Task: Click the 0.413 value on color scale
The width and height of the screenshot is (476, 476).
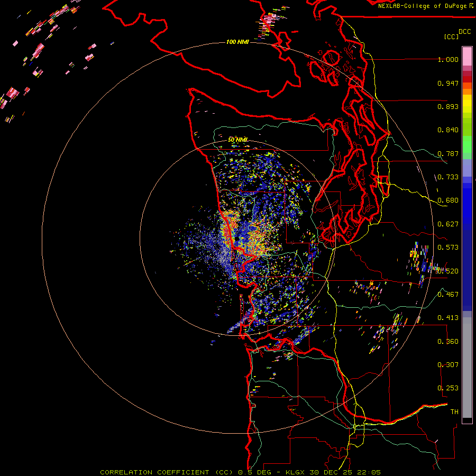Action: coord(448,318)
